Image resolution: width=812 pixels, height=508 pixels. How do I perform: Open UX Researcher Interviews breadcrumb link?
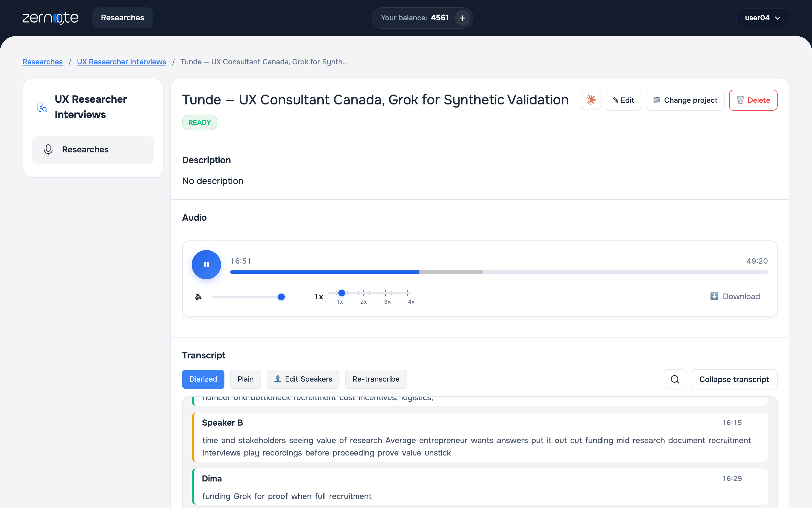(122, 62)
